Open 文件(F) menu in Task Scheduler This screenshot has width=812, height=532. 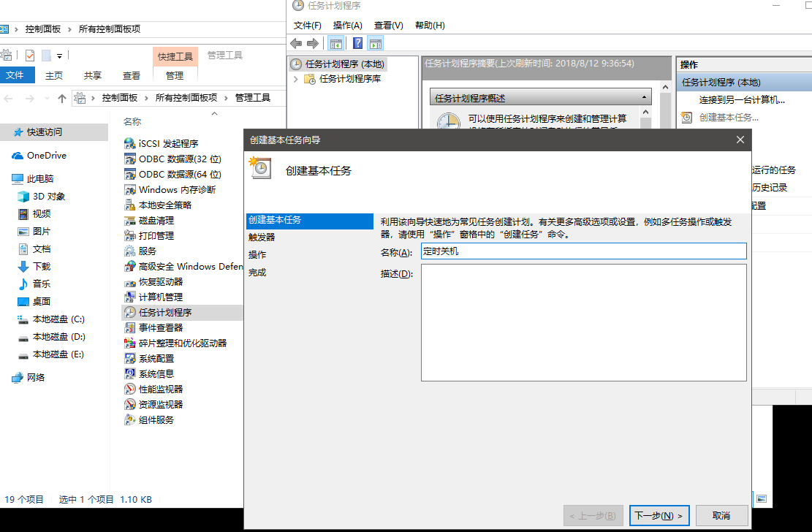pos(308,26)
